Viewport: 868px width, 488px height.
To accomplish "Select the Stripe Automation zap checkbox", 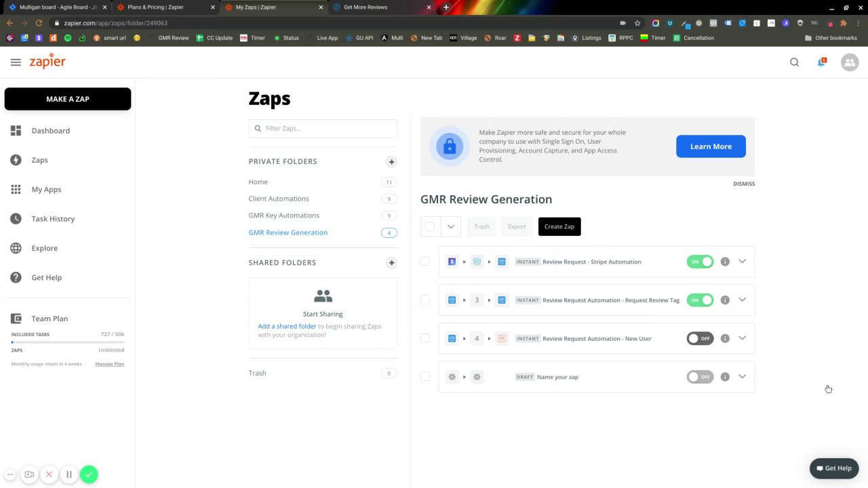I will pos(425,262).
